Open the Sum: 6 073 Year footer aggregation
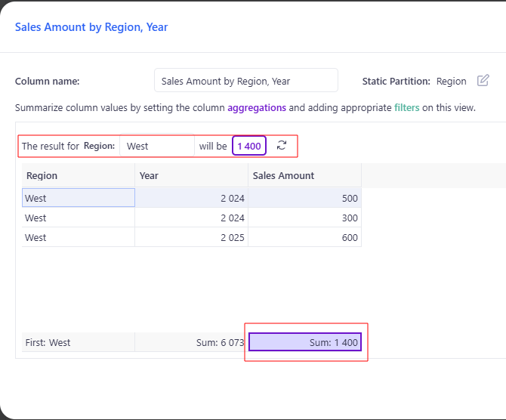Viewport: 506px width, 420px height. coord(191,342)
